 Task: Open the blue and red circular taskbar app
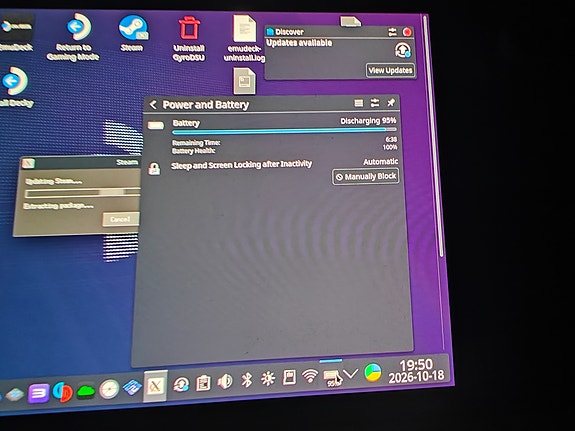62,392
